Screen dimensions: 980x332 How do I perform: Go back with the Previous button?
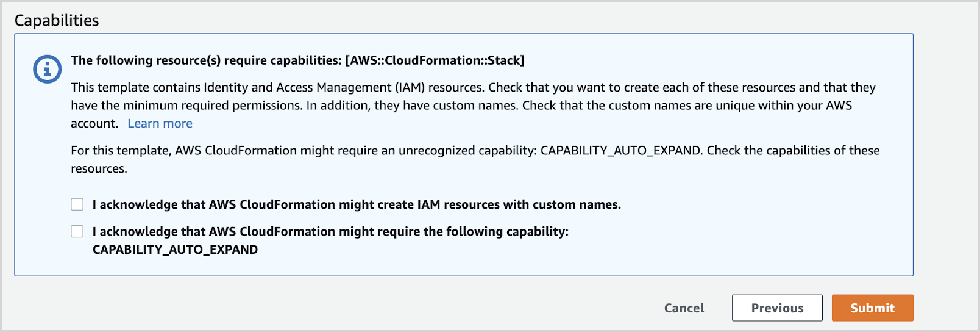pyautogui.click(x=776, y=308)
